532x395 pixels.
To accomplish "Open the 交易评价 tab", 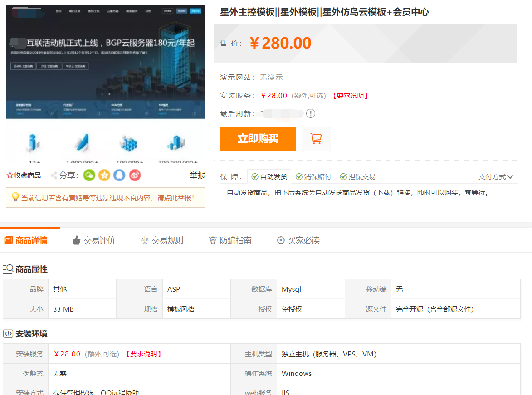I will coord(94,240).
